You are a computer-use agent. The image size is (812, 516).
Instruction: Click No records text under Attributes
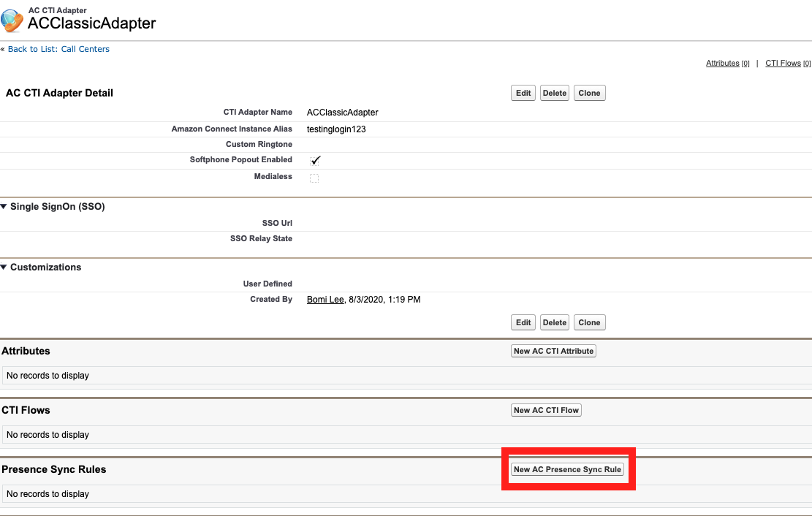click(x=48, y=376)
